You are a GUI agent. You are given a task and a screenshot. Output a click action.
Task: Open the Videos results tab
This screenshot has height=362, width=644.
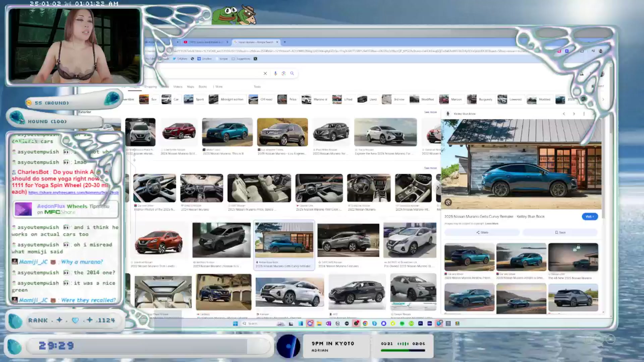[178, 87]
